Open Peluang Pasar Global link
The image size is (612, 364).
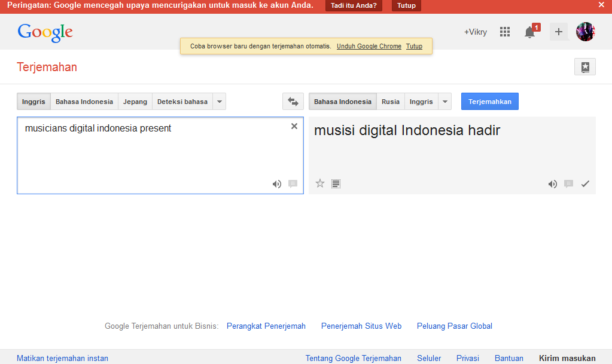click(x=455, y=326)
